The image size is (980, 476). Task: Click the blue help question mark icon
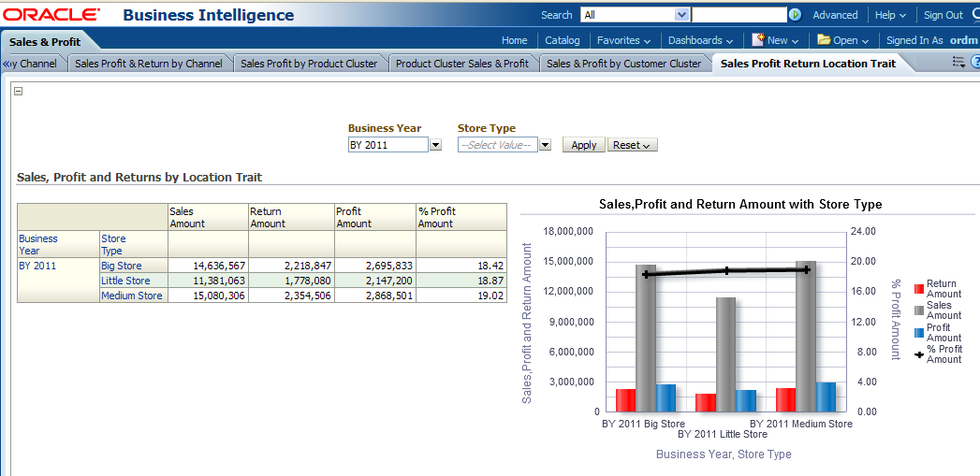975,63
